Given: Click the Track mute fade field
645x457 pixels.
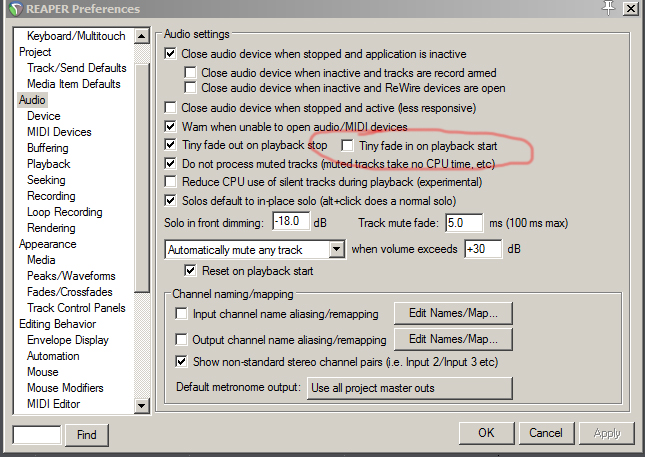Looking at the screenshot, I should 464,223.
